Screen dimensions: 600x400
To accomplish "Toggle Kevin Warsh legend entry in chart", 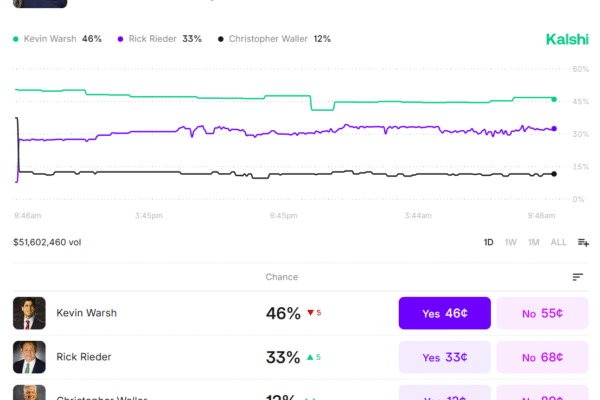I will [x=57, y=39].
